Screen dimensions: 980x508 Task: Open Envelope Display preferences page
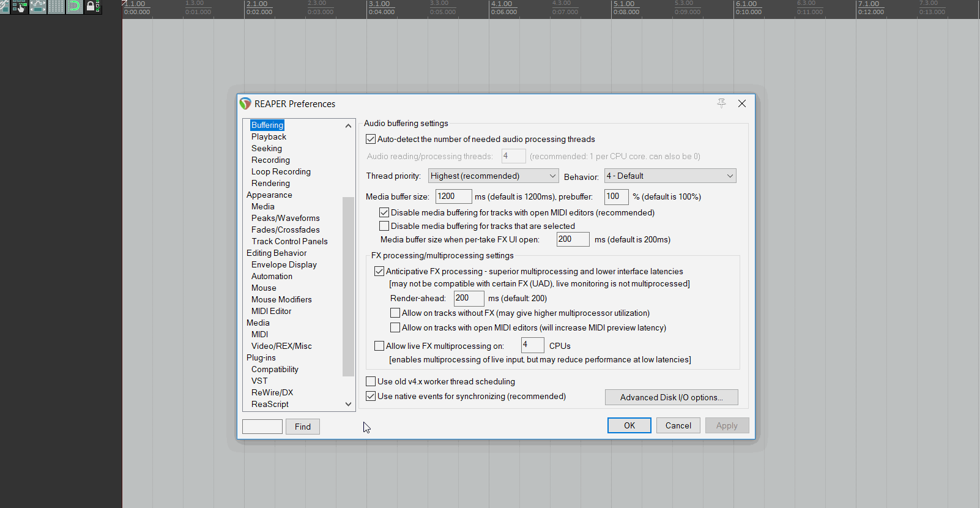284,264
